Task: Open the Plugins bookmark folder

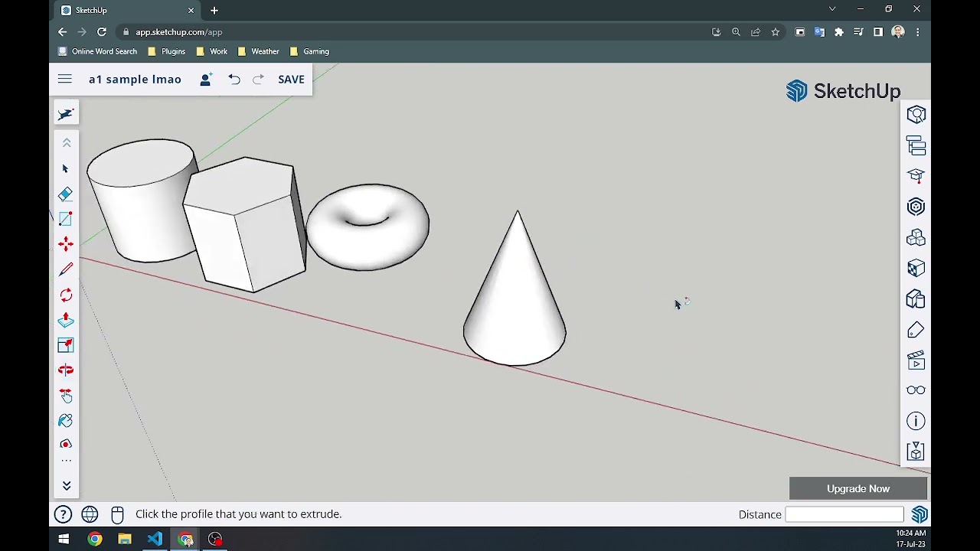Action: tap(166, 51)
